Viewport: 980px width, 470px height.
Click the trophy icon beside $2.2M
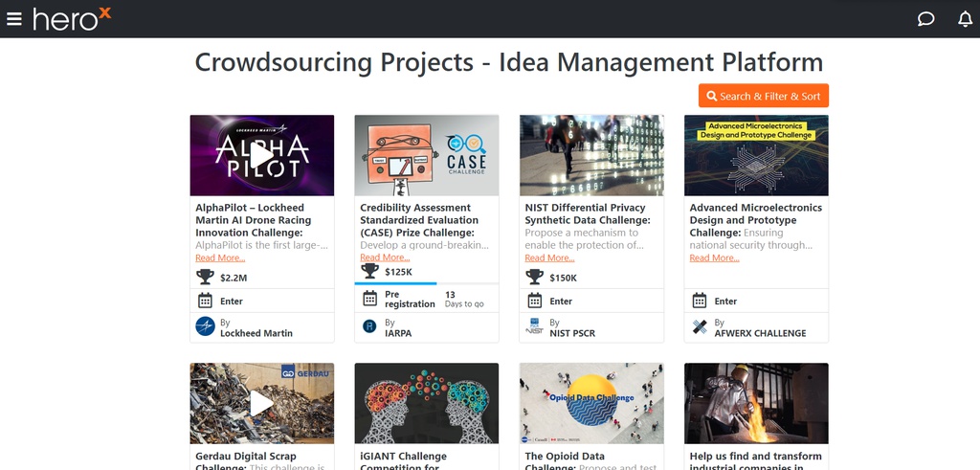click(205, 277)
